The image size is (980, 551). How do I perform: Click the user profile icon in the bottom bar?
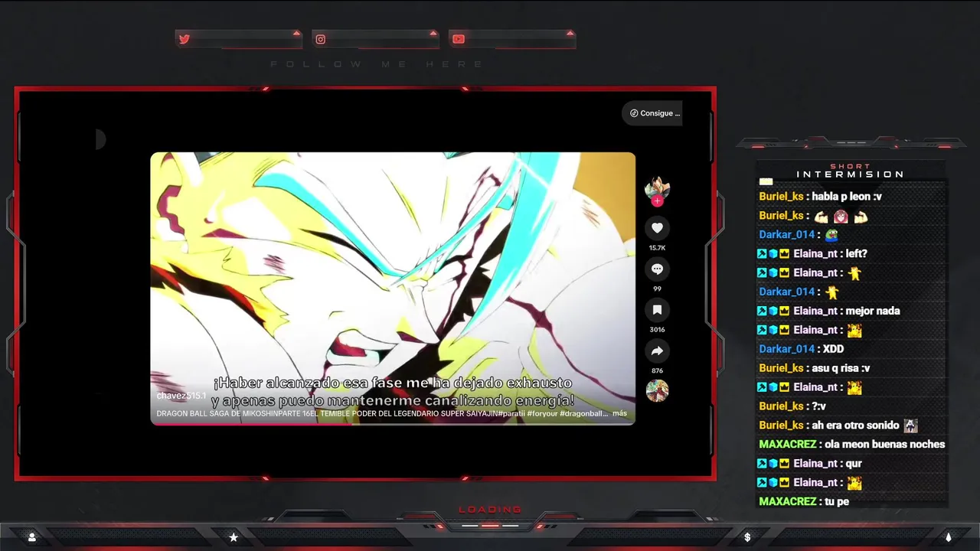(31, 537)
